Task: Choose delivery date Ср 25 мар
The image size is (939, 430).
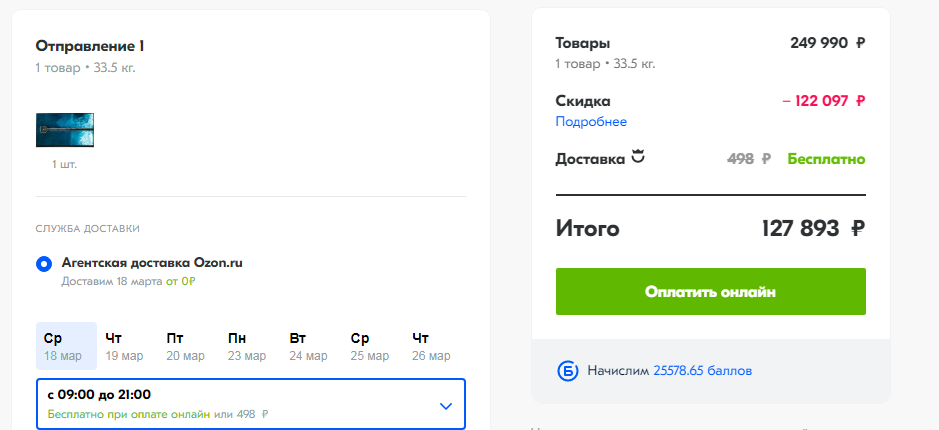Action: (x=371, y=346)
